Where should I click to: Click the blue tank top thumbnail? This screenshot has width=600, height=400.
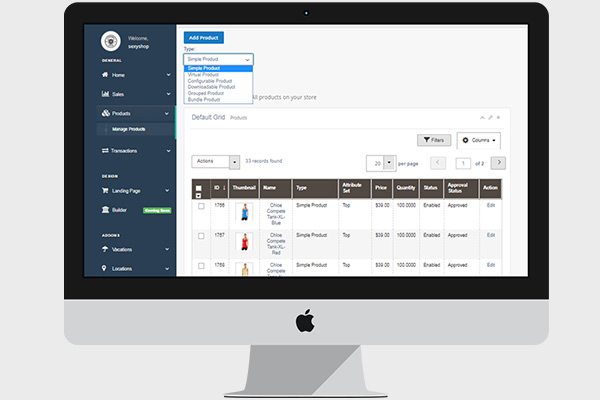tap(244, 211)
